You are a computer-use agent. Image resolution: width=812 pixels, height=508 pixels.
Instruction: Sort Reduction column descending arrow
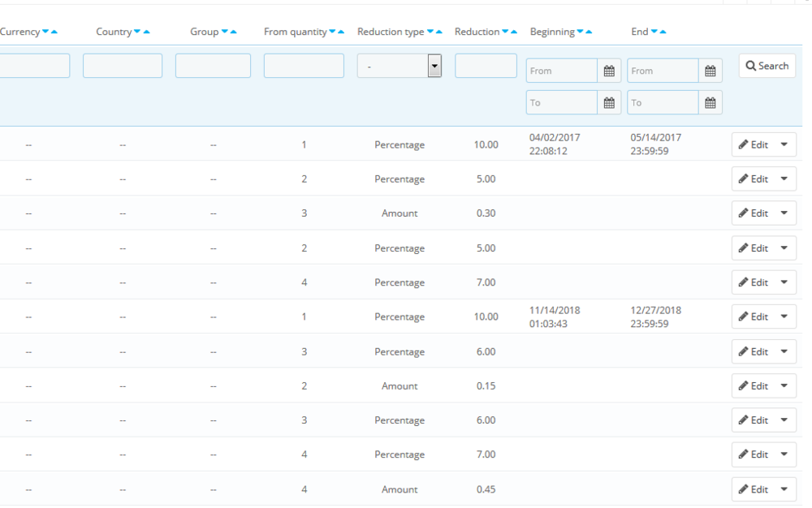point(505,32)
